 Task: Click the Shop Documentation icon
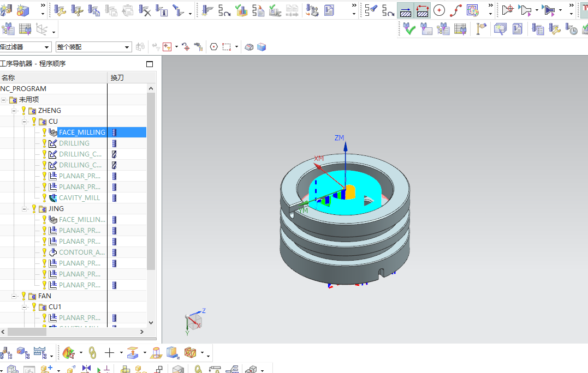pos(329,10)
